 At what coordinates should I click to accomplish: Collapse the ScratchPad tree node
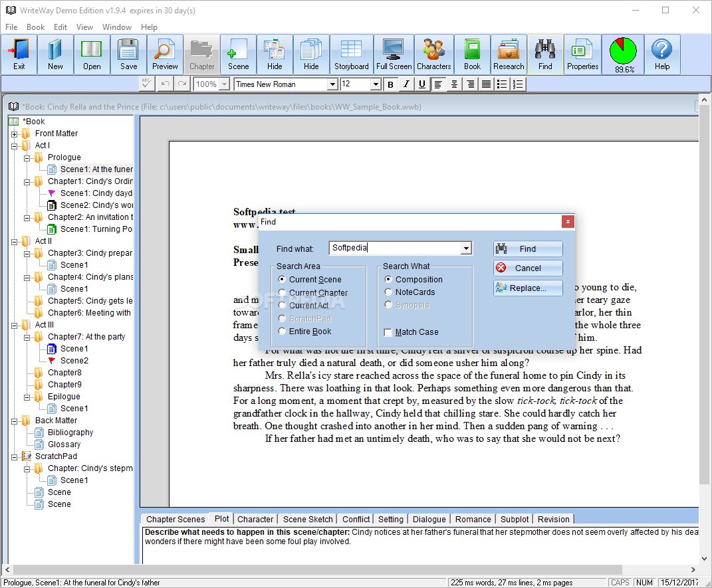coord(15,457)
